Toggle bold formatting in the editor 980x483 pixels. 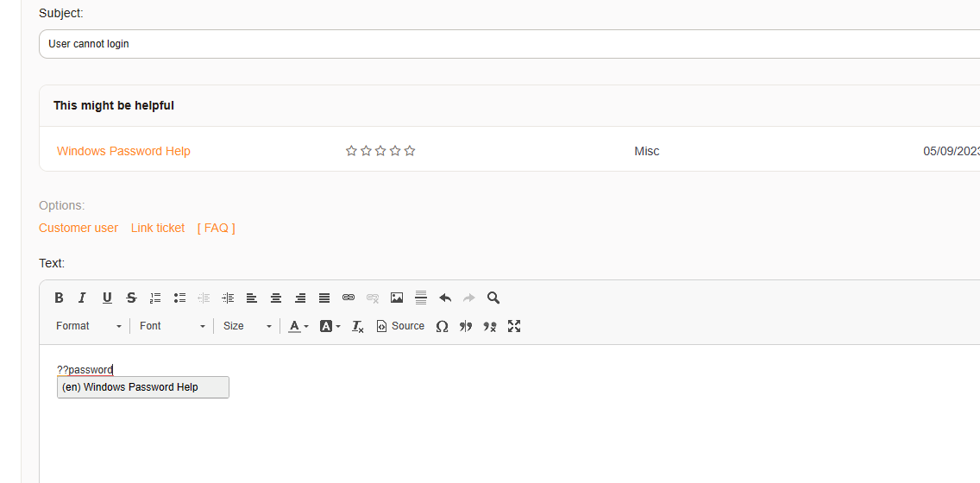[x=59, y=298]
